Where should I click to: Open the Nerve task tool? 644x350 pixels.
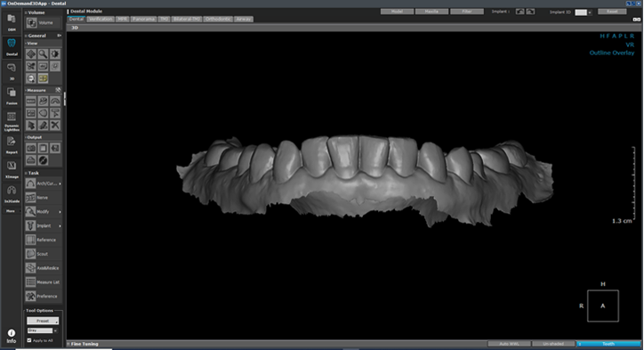43,198
